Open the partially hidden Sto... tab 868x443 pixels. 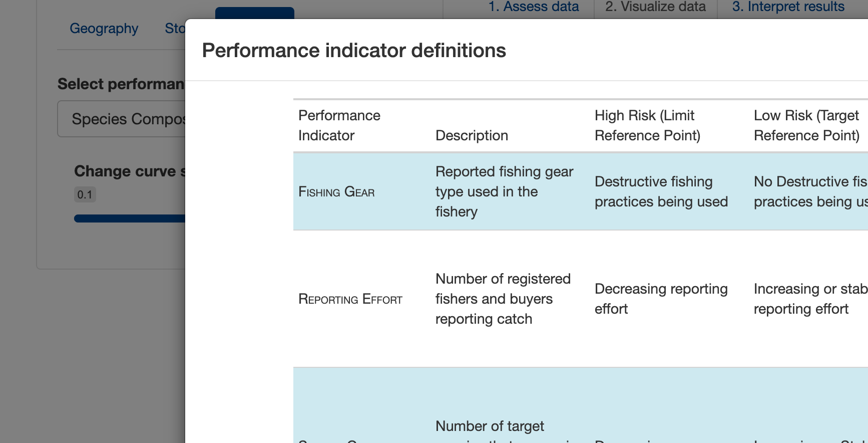[x=175, y=29]
